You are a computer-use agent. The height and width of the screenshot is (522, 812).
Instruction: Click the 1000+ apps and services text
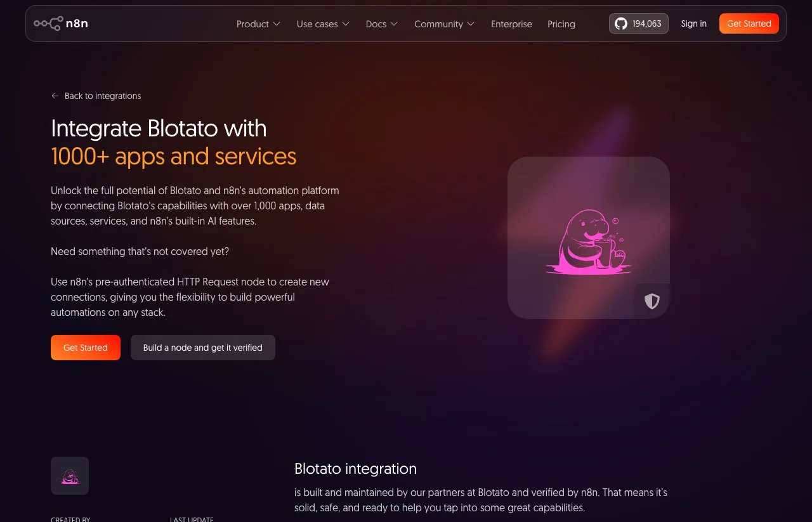174,156
